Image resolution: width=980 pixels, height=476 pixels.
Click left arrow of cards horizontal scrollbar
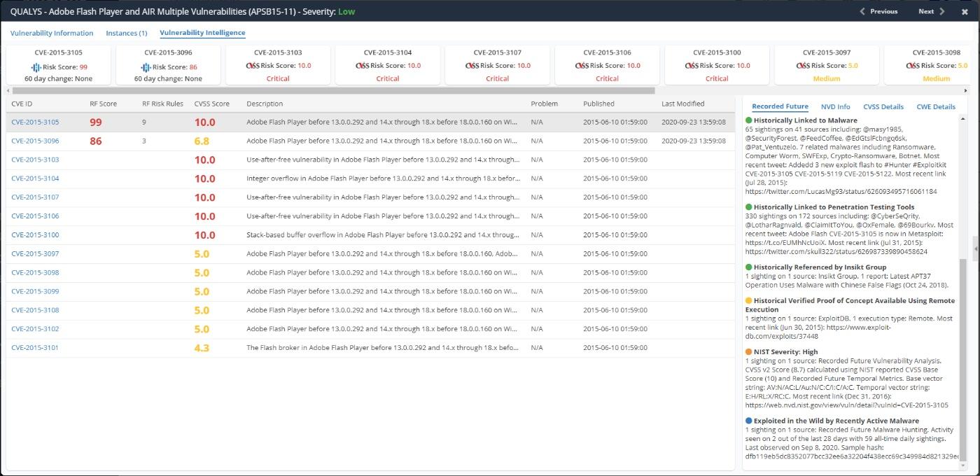click(x=8, y=90)
